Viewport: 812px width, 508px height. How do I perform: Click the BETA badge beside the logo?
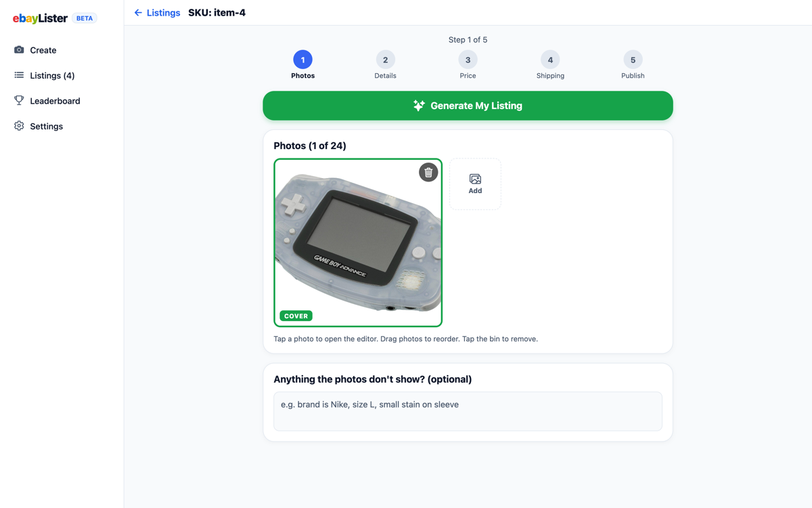point(85,18)
